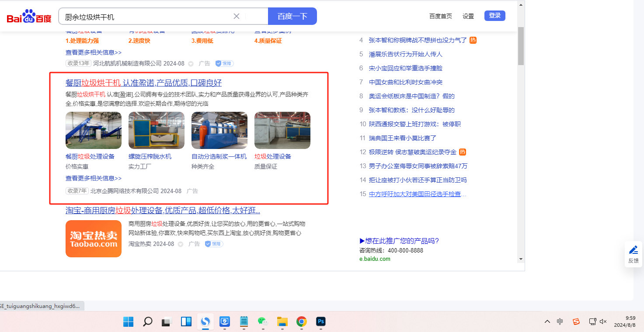The width and height of the screenshot is (644, 332).
Task: Click the e.baidu.com promotion link
Action: tap(375, 259)
